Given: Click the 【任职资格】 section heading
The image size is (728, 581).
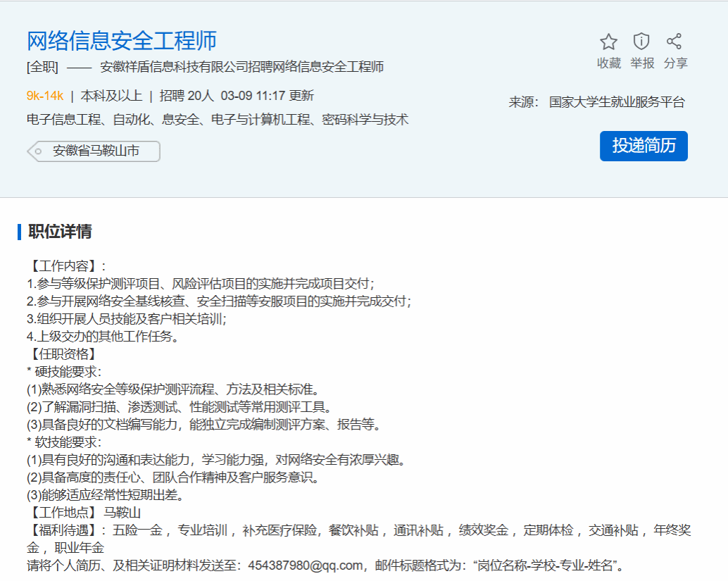Looking at the screenshot, I should (62, 354).
